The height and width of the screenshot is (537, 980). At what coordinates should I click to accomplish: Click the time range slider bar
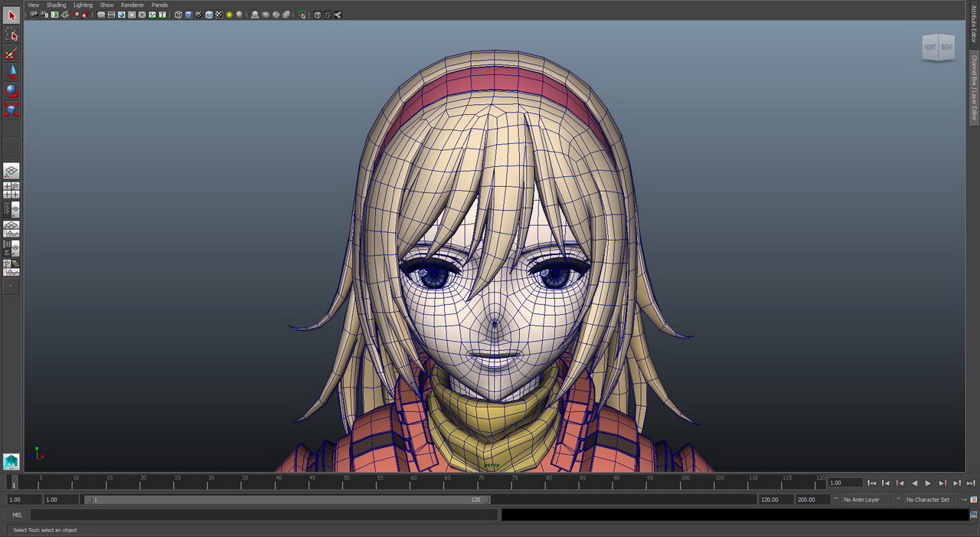[x=287, y=499]
